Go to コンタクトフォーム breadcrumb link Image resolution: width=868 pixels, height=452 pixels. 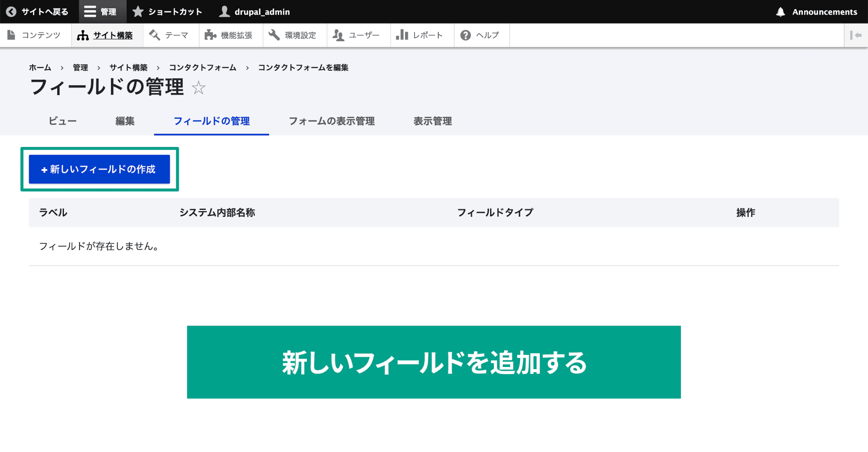pos(203,68)
